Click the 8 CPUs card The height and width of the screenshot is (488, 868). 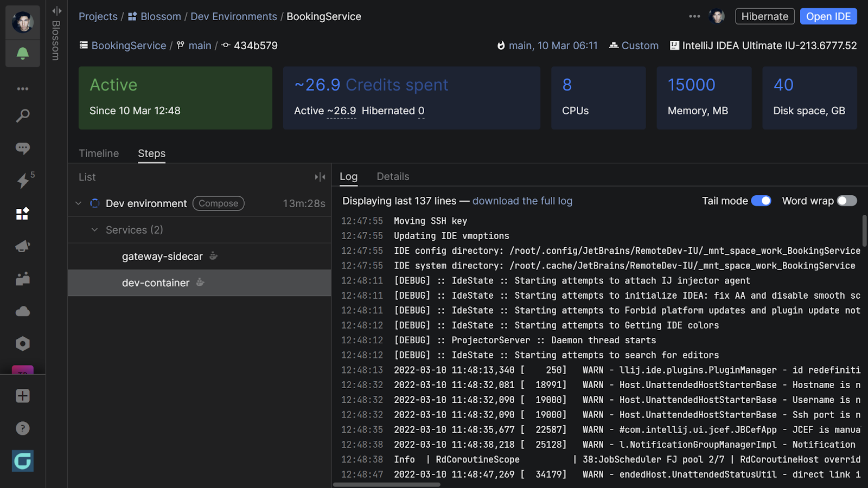click(598, 98)
